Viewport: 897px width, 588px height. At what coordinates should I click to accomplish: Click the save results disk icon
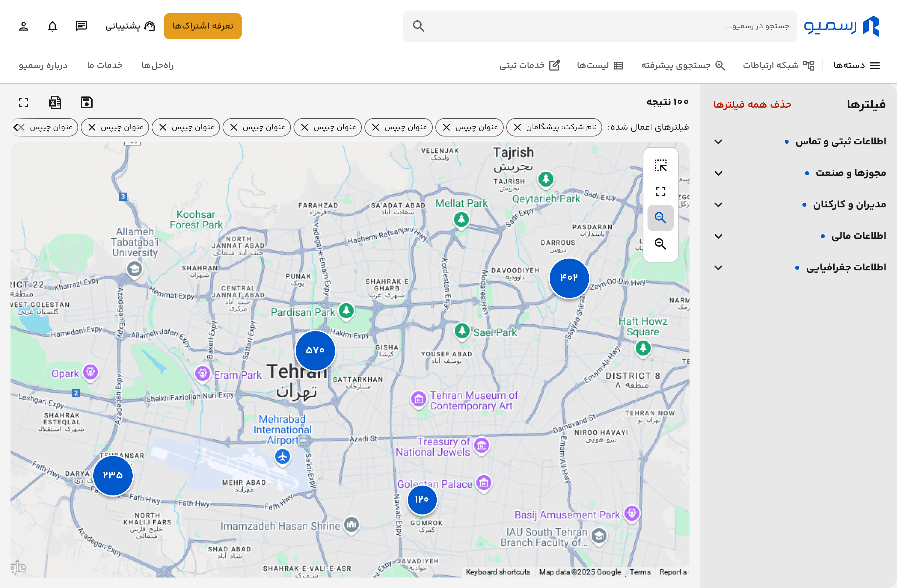pyautogui.click(x=87, y=102)
